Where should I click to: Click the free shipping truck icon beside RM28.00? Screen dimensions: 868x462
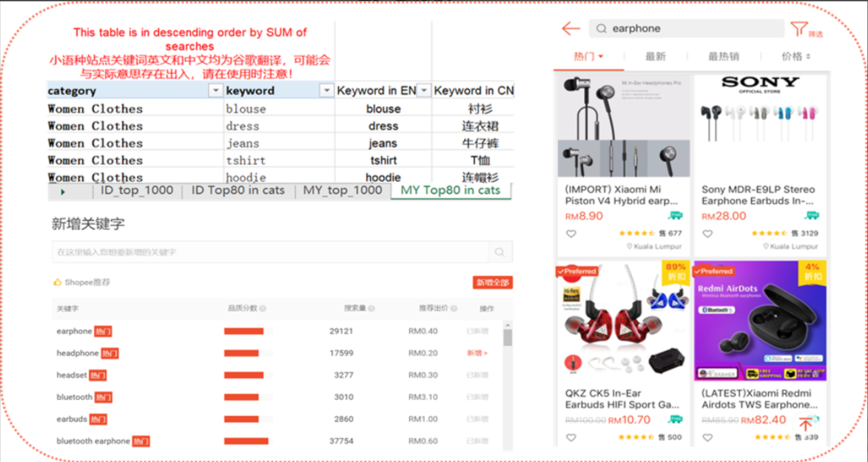[x=812, y=216]
